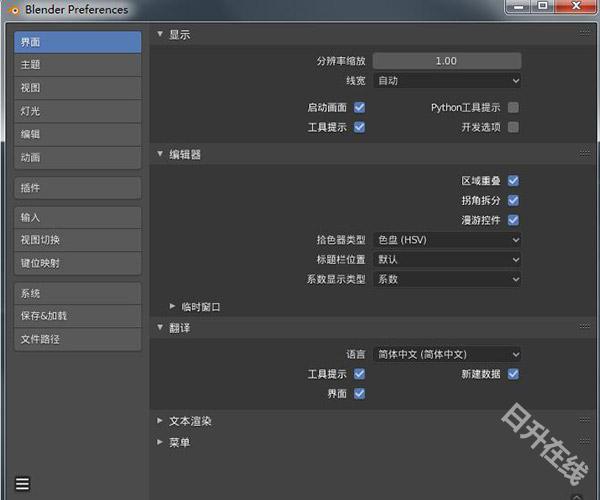Open the 系数显示类型 dropdown
Viewport: 600px width, 500px height.
pos(447,279)
